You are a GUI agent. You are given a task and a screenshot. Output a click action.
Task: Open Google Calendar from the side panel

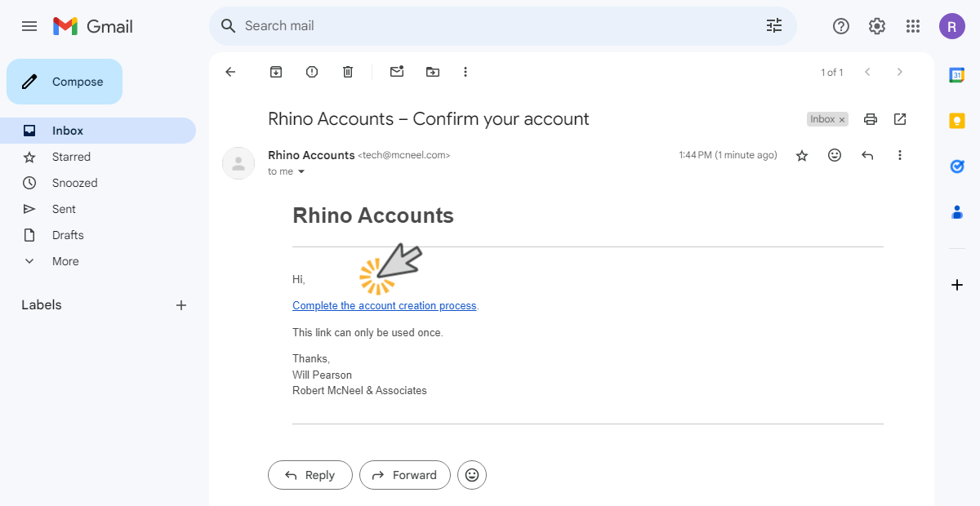956,74
